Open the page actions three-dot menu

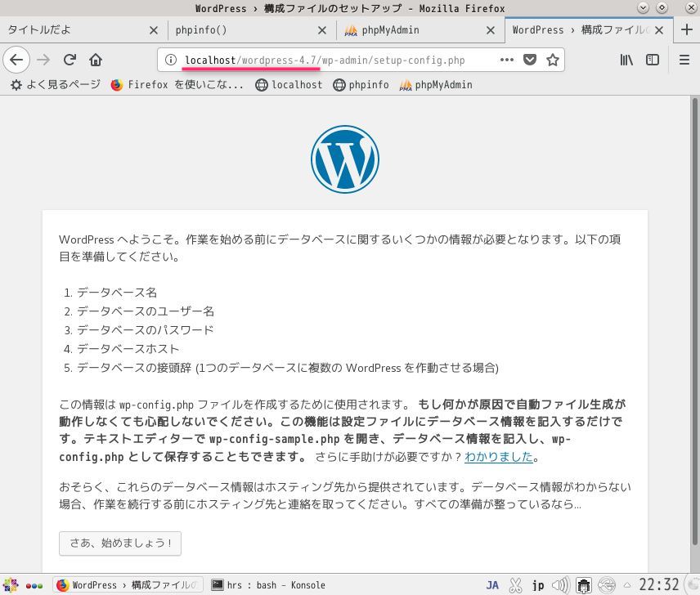pyautogui.click(x=507, y=60)
